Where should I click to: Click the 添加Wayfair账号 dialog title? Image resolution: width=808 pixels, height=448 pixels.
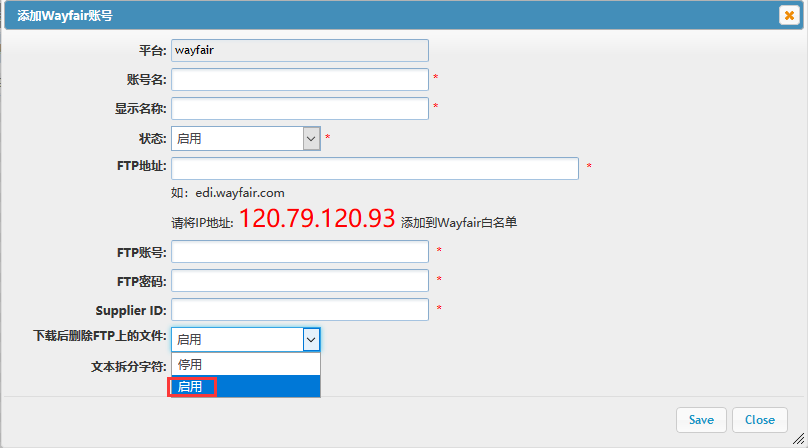tap(66, 15)
